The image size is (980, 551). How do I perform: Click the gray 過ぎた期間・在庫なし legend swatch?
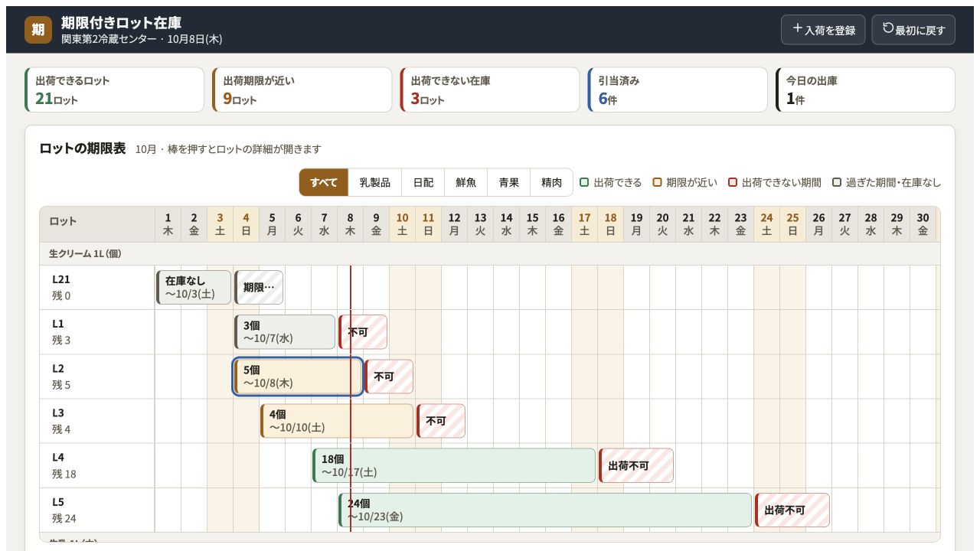(837, 182)
